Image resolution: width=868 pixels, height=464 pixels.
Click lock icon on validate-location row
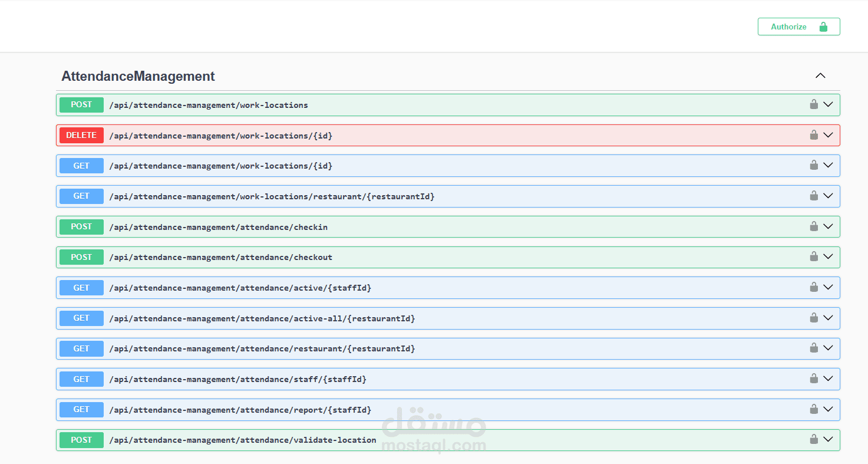tap(814, 439)
